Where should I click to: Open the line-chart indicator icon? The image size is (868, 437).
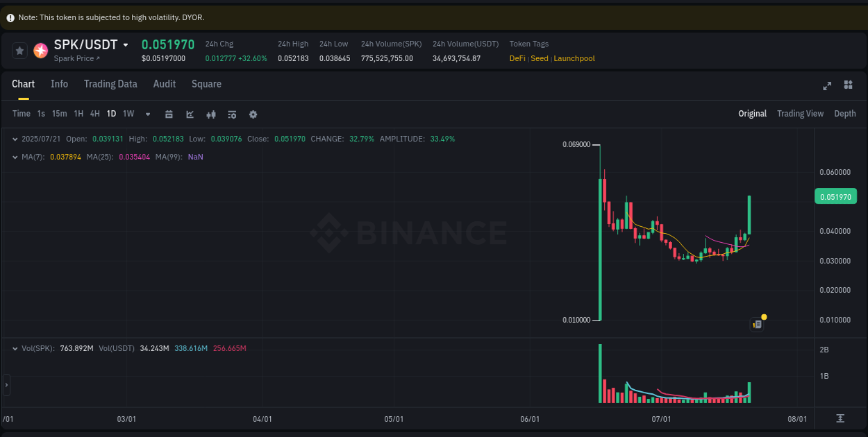pos(190,114)
